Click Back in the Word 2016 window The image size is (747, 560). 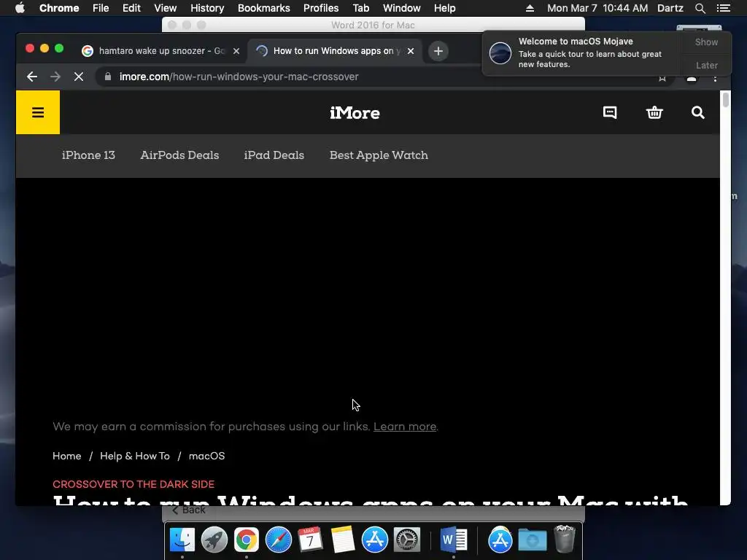coord(189,510)
